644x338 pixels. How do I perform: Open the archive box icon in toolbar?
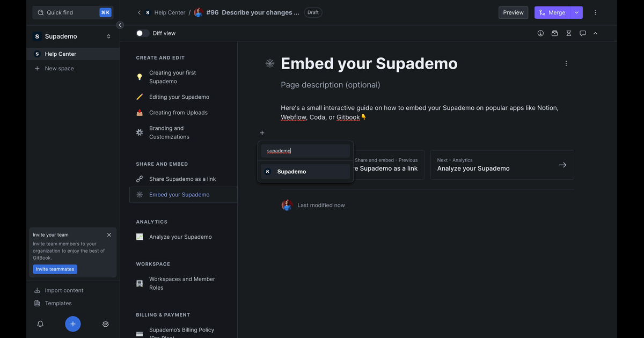tap(554, 33)
